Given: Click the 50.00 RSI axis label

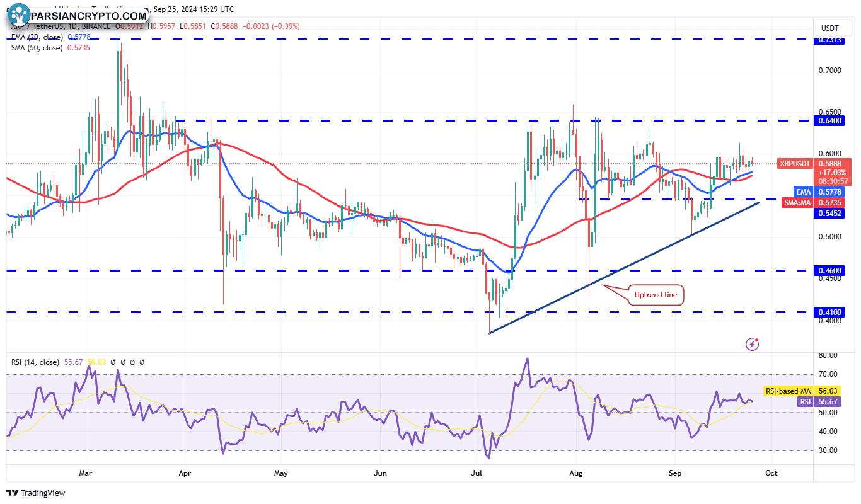Looking at the screenshot, I should 829,413.
